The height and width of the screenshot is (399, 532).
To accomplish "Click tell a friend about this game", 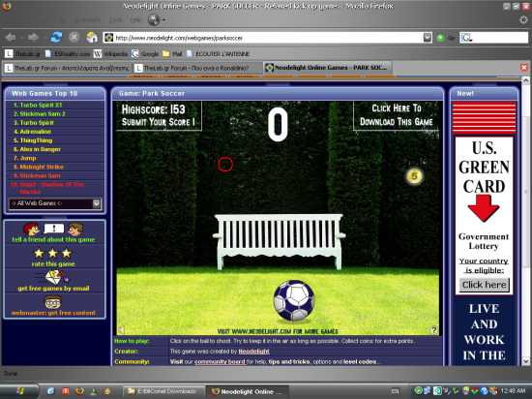I will pos(53,239).
